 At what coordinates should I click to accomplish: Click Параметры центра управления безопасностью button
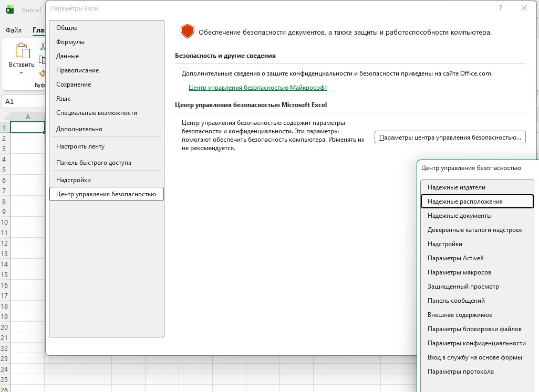coord(450,137)
